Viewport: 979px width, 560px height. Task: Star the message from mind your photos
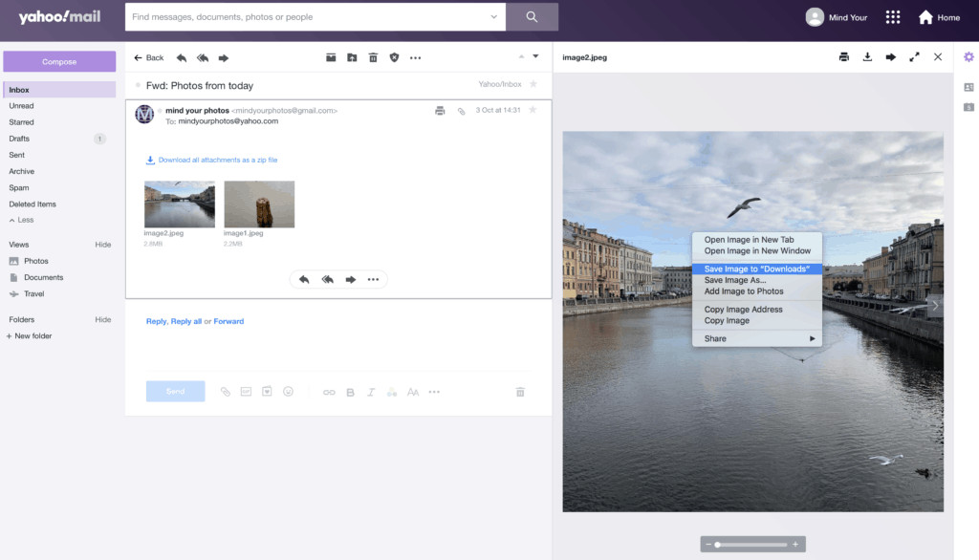pos(533,110)
